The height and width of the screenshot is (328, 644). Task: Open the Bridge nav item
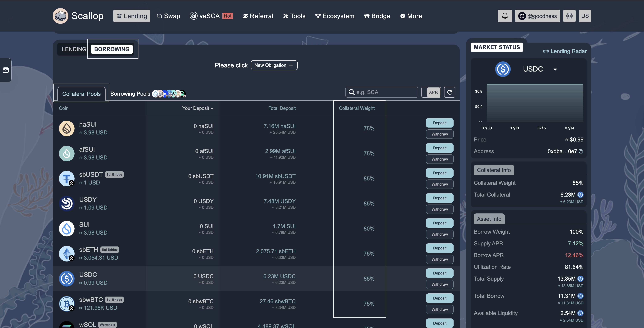tap(377, 16)
